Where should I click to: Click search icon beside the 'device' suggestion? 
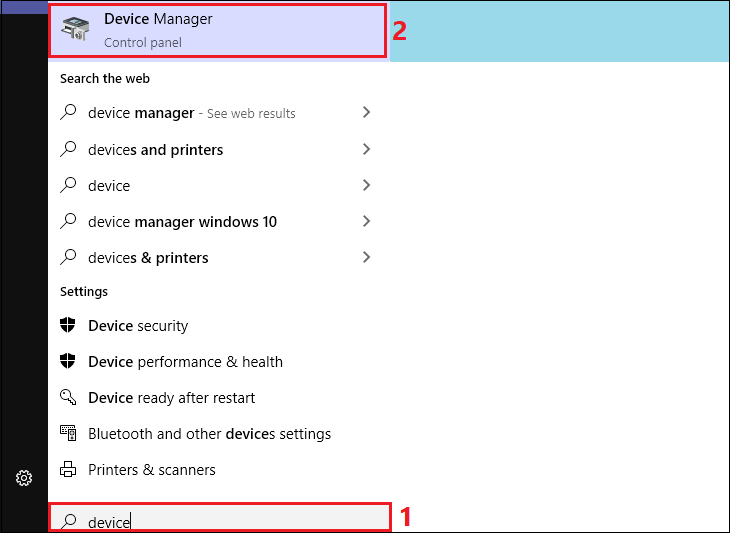[68, 185]
